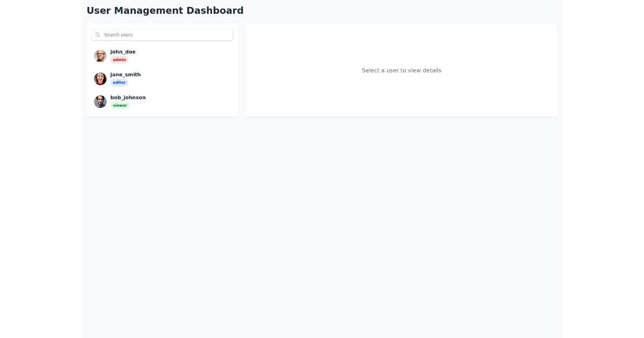Click john_doe's profile avatar

point(100,56)
